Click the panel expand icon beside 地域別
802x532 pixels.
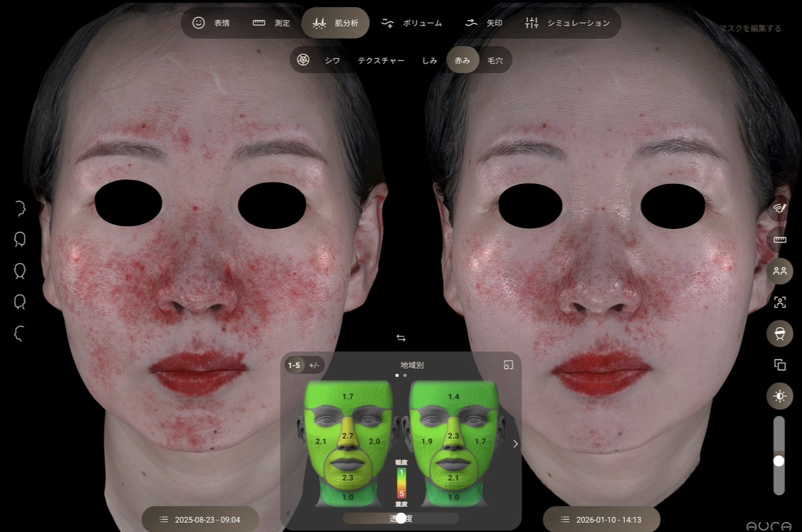pyautogui.click(x=508, y=365)
